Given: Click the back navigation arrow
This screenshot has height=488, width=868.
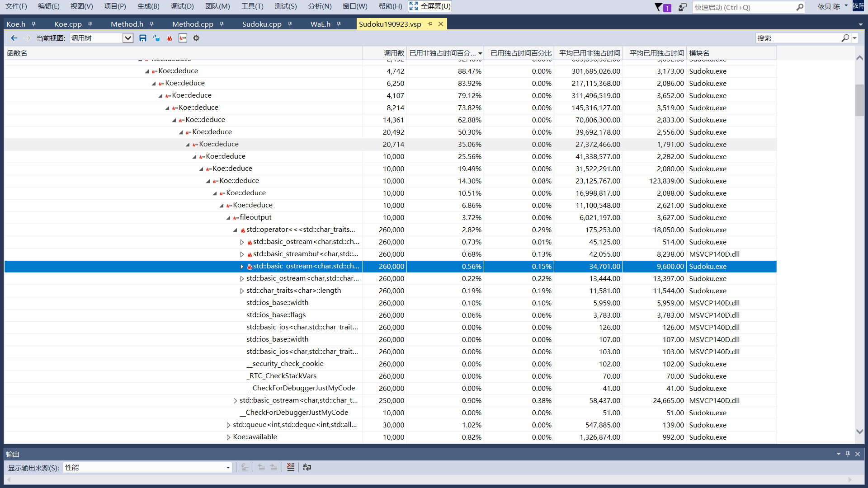Looking at the screenshot, I should (x=14, y=38).
